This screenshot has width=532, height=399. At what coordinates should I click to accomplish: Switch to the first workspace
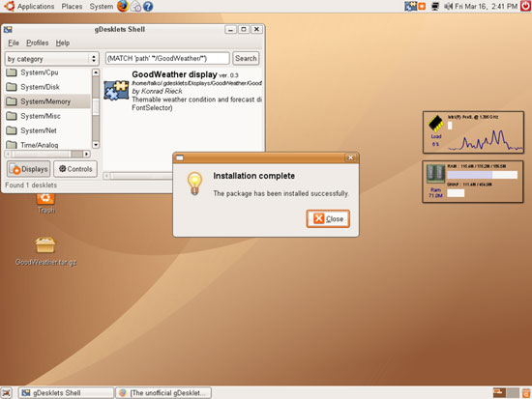point(499,393)
